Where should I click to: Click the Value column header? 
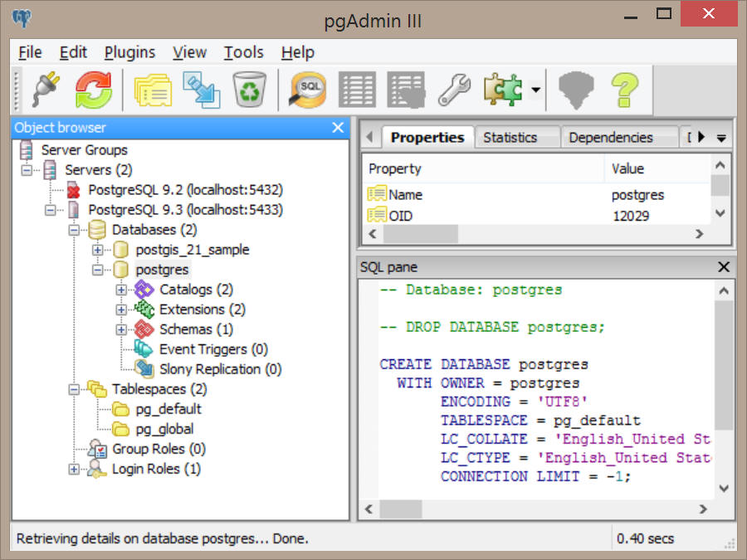point(657,168)
